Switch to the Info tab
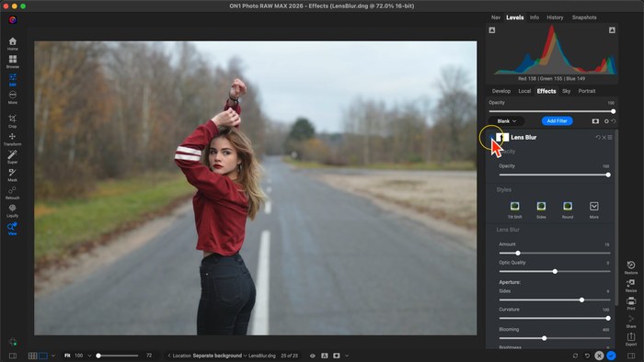The height and width of the screenshot is (362, 644). coord(535,17)
